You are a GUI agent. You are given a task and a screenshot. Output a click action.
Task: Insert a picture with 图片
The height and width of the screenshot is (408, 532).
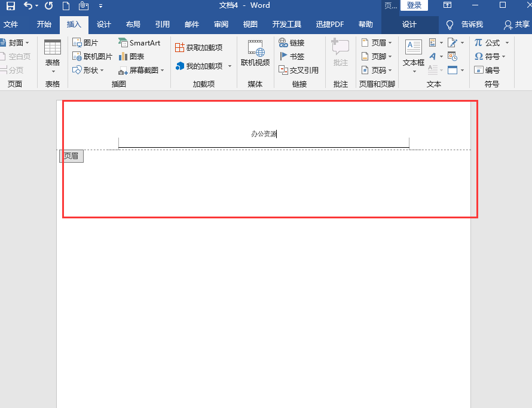pos(85,42)
